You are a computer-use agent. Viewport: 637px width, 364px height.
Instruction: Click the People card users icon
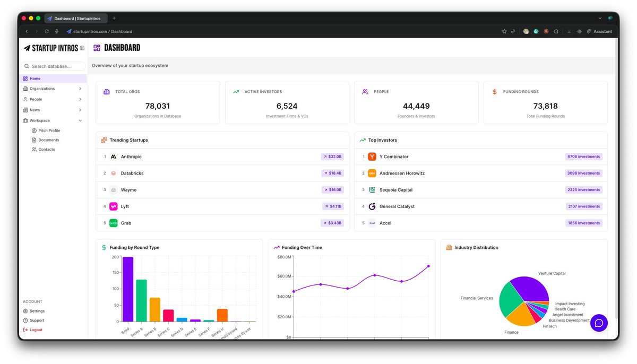[365, 92]
